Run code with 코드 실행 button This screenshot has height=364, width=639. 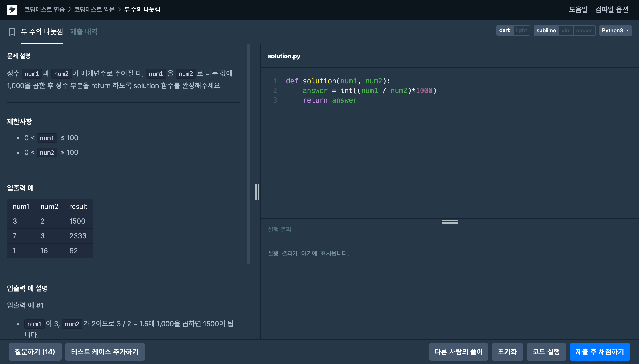click(546, 351)
